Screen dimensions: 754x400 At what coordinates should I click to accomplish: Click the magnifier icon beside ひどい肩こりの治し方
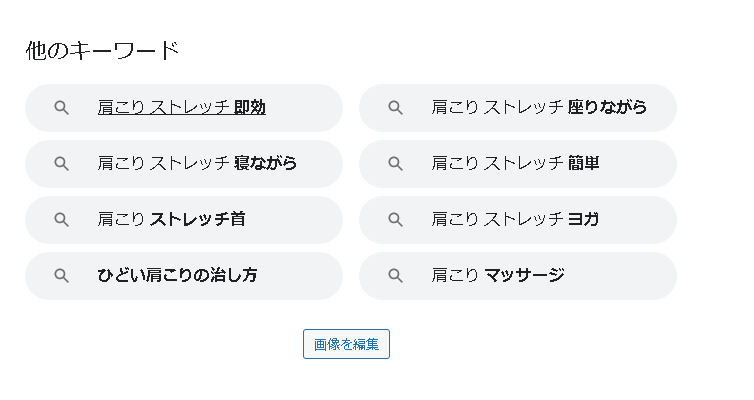point(62,276)
